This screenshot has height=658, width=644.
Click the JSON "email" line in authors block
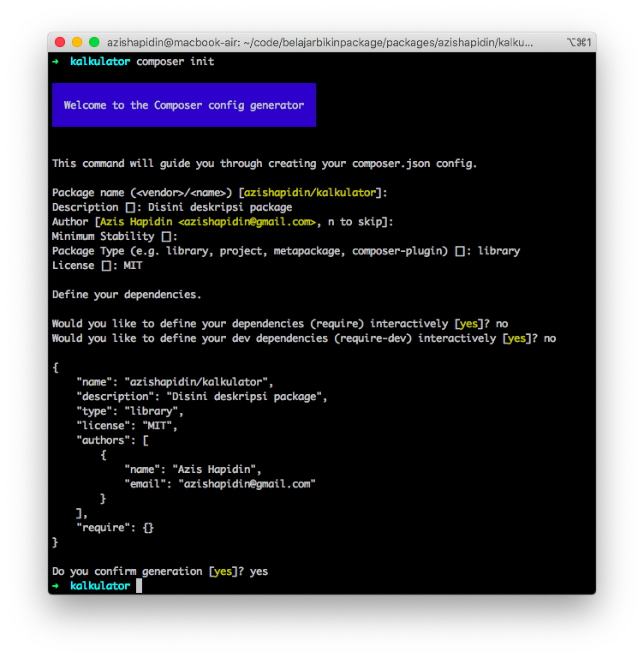click(220, 484)
